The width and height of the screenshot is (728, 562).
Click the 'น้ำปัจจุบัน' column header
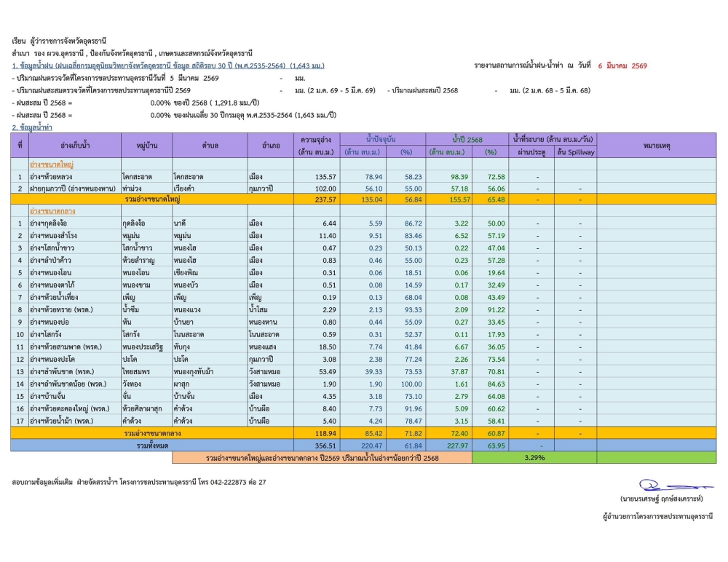[x=384, y=139]
